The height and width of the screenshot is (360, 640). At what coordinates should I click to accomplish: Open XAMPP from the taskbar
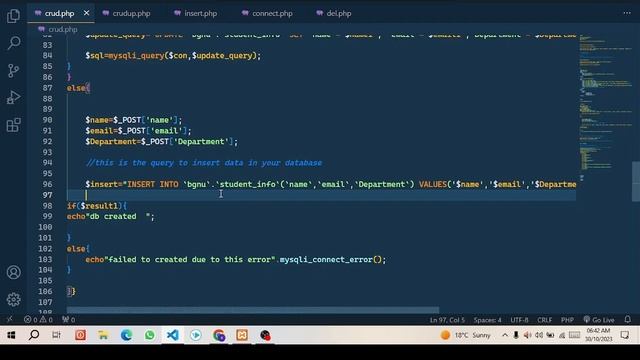(242, 335)
